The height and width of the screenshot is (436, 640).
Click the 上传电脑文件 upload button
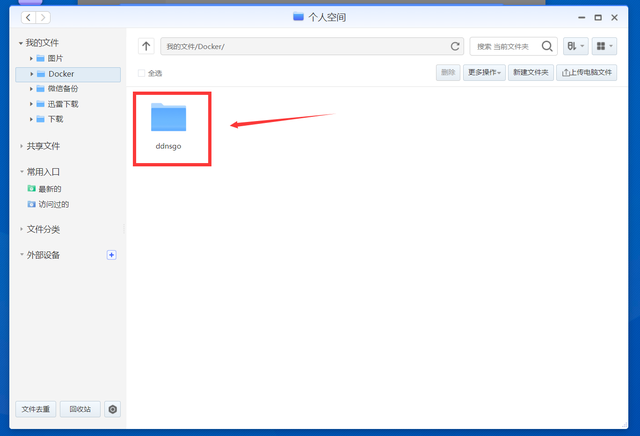pyautogui.click(x=587, y=72)
